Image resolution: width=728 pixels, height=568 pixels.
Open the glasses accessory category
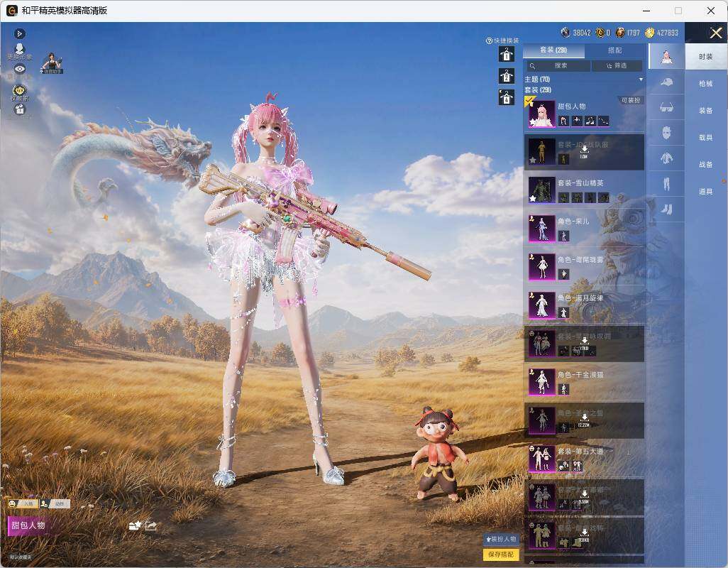[666, 108]
